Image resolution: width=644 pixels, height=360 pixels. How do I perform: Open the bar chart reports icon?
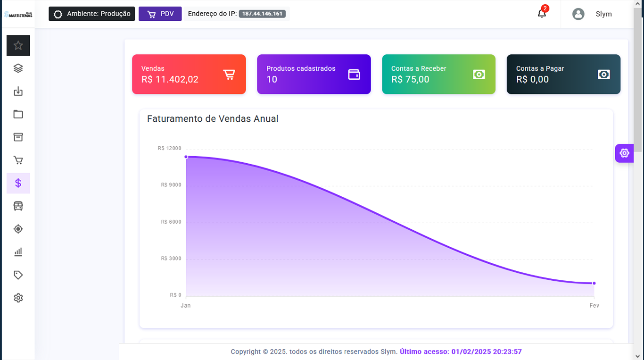coord(18,252)
